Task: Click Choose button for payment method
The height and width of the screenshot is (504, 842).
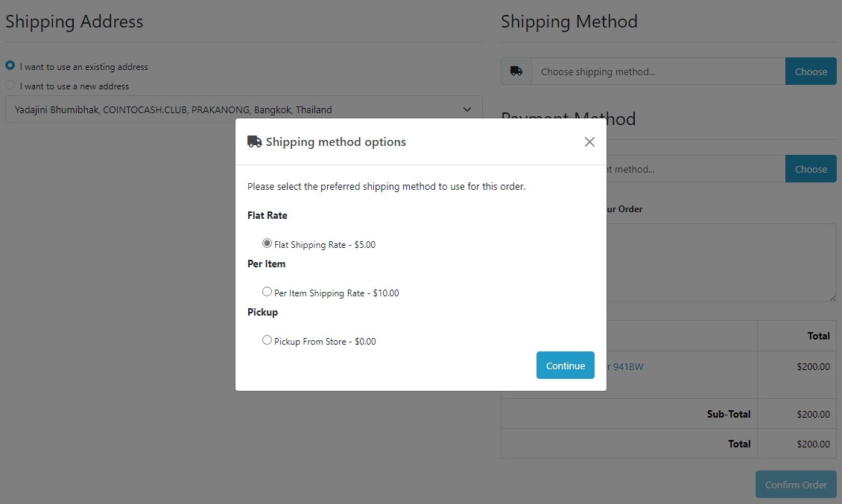Action: 811,169
